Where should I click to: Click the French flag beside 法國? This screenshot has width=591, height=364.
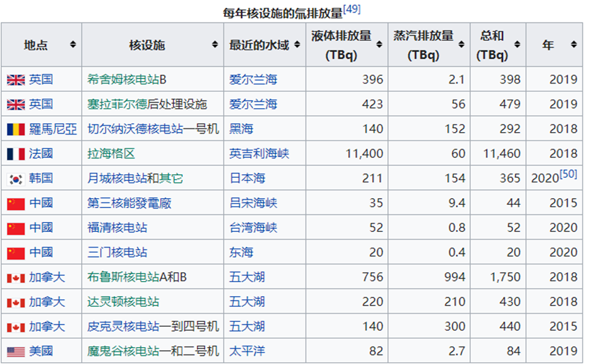click(x=16, y=154)
